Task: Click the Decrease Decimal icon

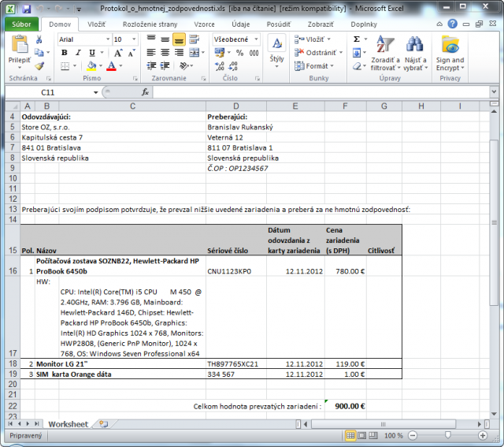Action: tap(233, 66)
